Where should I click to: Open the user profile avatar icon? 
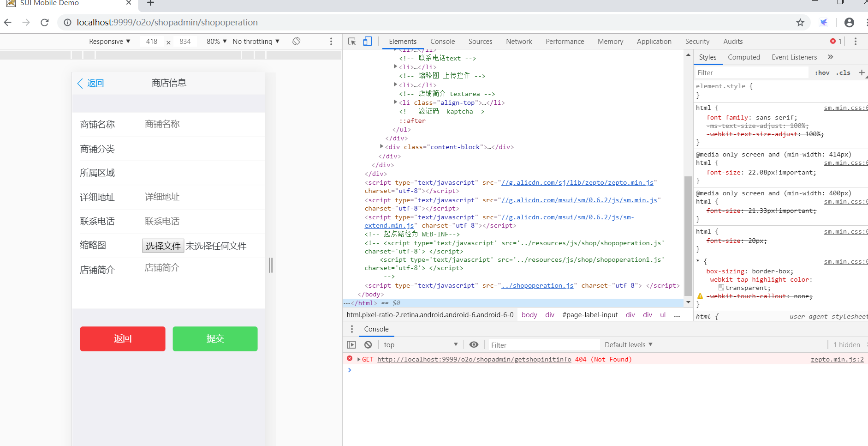click(x=849, y=22)
